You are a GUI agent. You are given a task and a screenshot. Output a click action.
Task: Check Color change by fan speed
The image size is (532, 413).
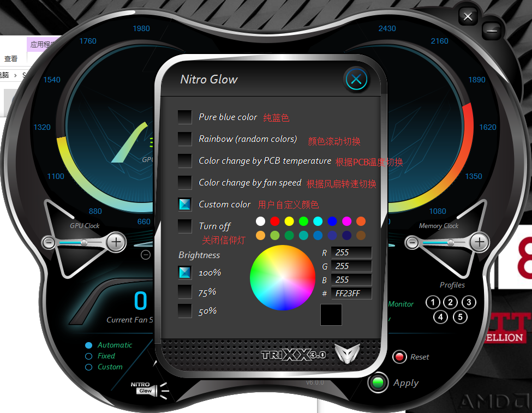point(185,183)
